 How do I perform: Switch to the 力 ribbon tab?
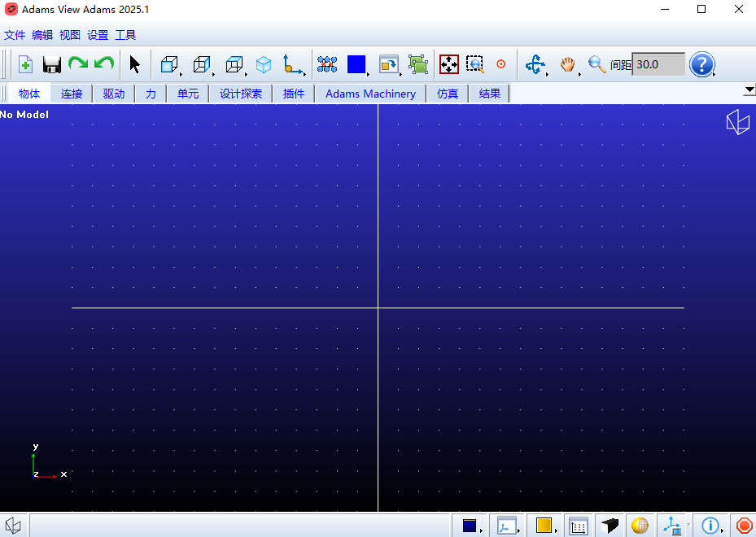(151, 94)
